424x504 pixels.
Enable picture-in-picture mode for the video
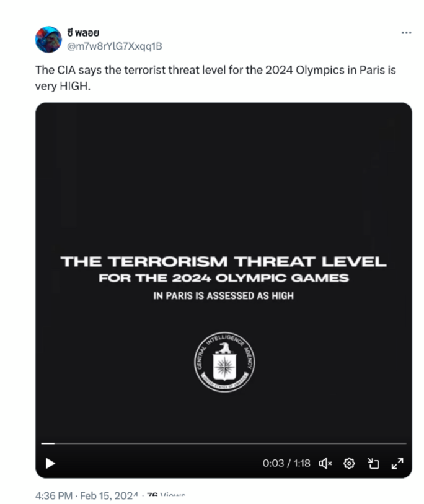pos(373,463)
